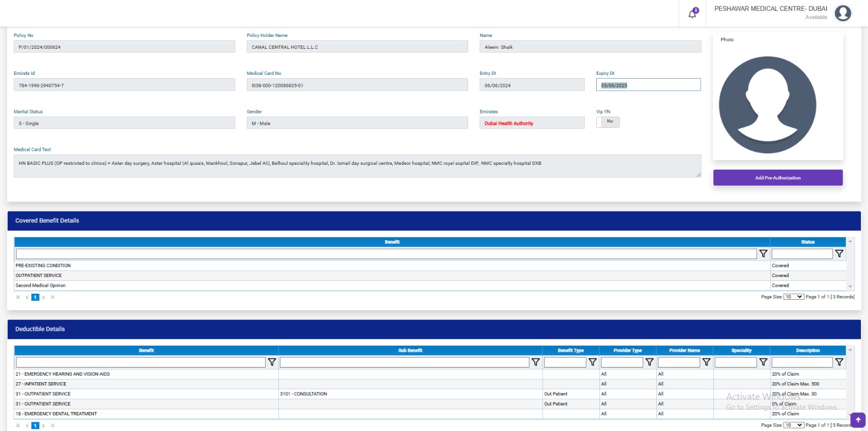Click filter icon for Covered Benefit Status column
The image size is (868, 431).
[839, 254]
